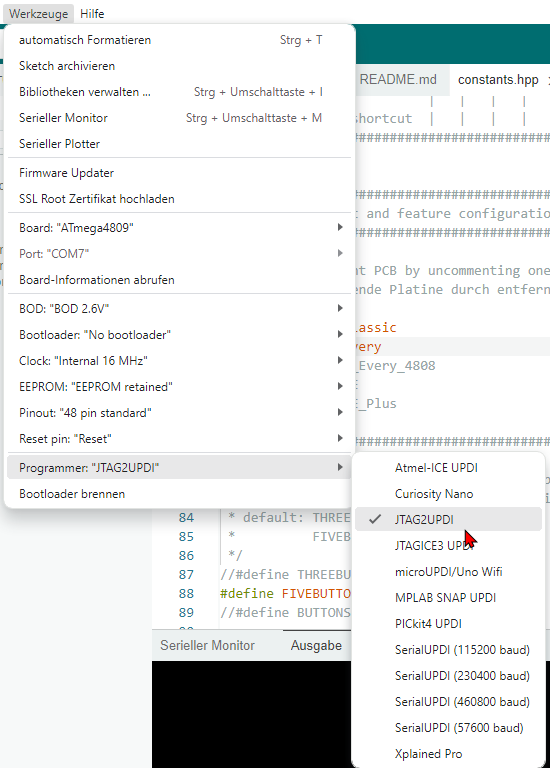The image size is (550, 768).
Task: Select the Serieller Monitor bottom panel tab
Action: [x=207, y=645]
